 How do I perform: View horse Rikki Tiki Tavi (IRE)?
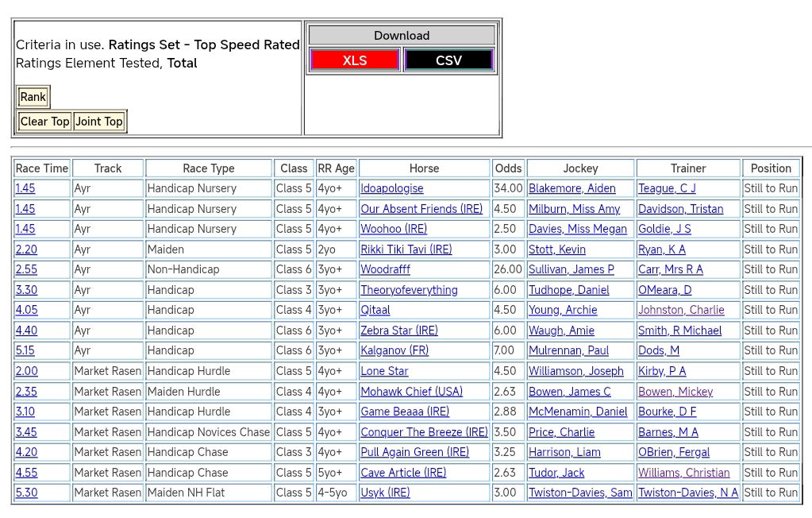coord(406,249)
